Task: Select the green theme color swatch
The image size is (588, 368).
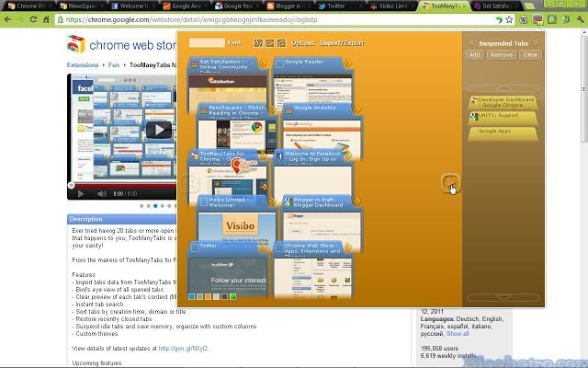Action: point(232,296)
